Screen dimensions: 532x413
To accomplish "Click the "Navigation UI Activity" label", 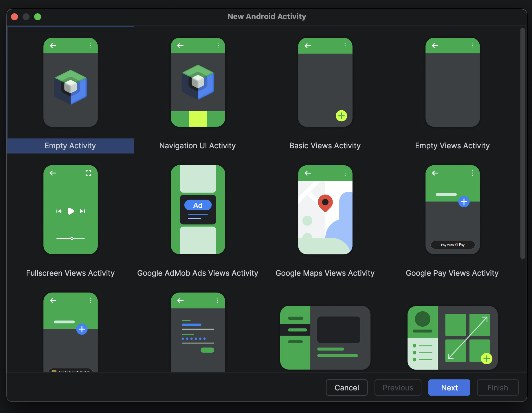I will point(197,146).
